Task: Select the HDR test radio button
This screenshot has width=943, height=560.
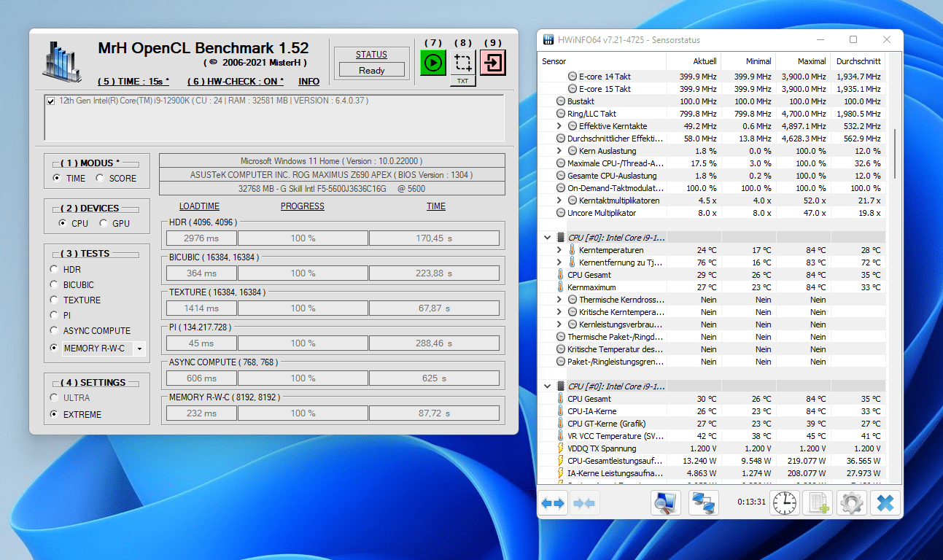Action: click(54, 269)
